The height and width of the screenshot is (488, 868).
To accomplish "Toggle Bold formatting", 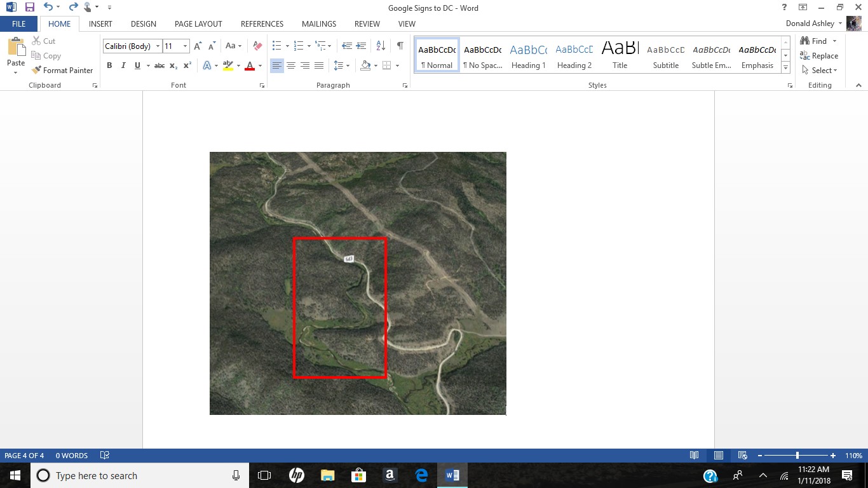I will 109,65.
